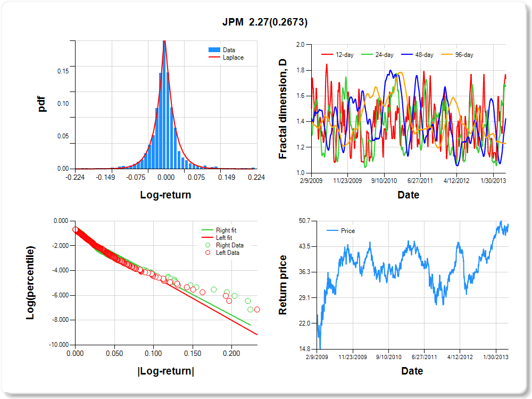Click 6/27/2011 date on fractal dimension chart

pos(420,181)
